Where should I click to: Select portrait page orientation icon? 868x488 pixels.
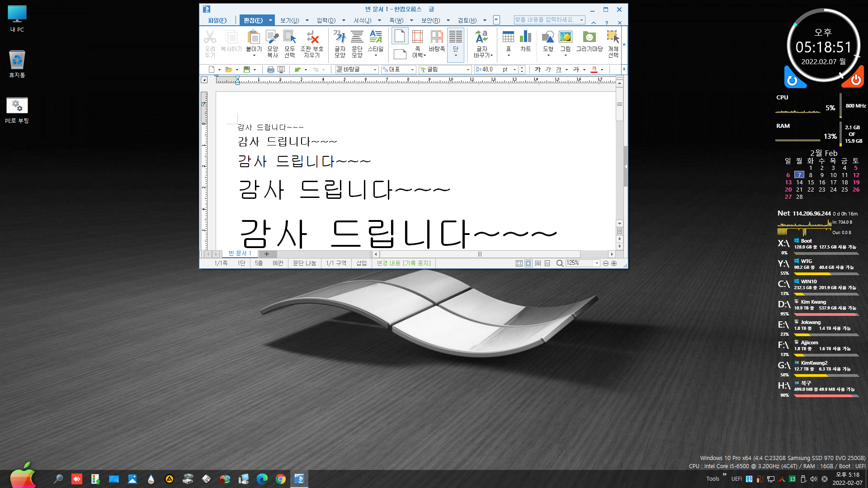(400, 36)
